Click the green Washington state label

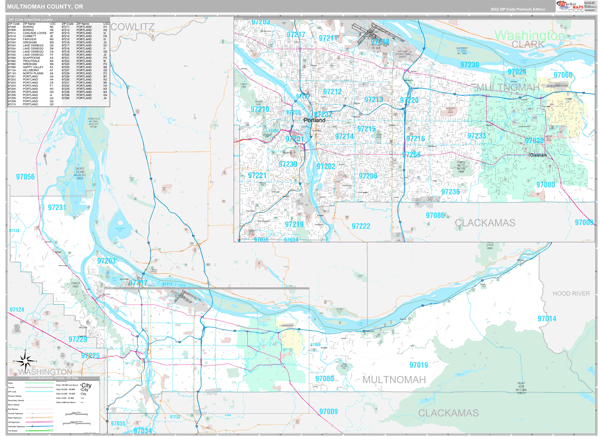(x=528, y=35)
